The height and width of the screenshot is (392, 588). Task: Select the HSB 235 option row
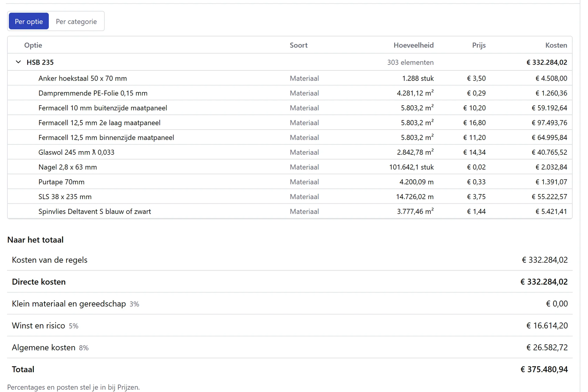click(x=290, y=62)
